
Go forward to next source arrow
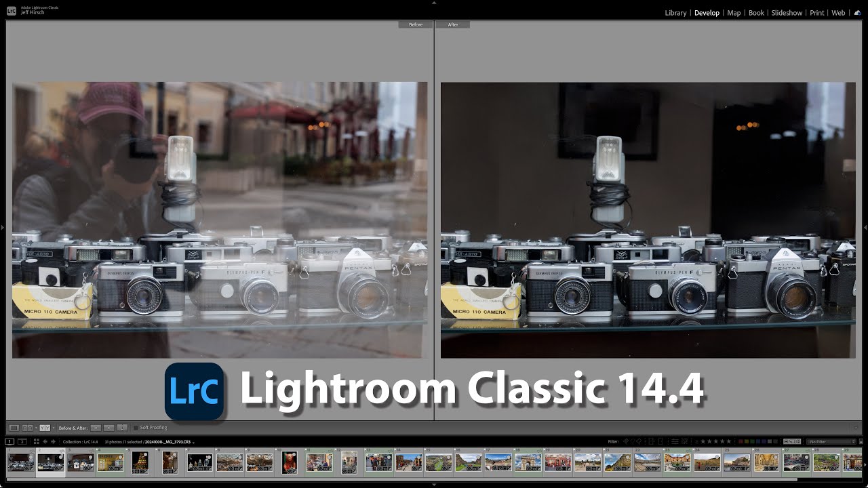[53, 442]
